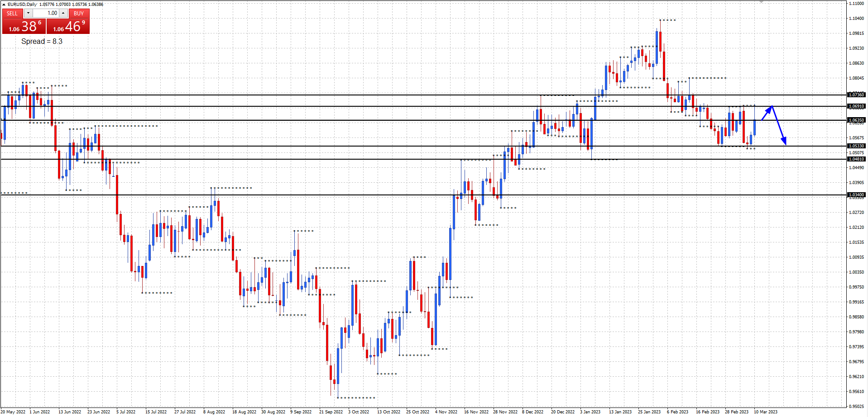Click the 1.00 volume input field
The width and height of the screenshot is (868, 417).
coord(46,13)
